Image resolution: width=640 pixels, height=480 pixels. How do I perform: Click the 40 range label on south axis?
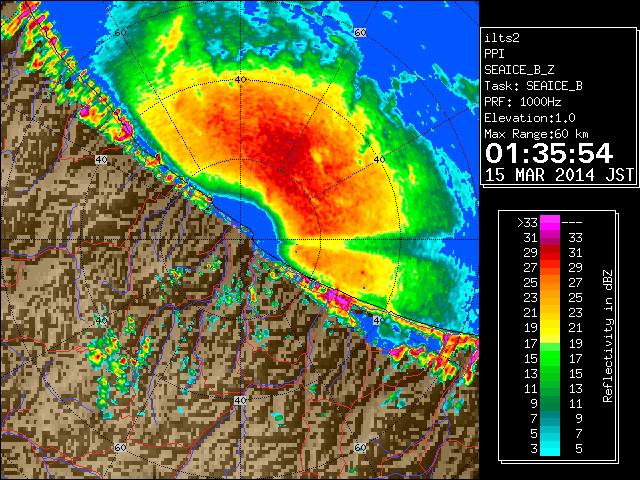pyautogui.click(x=240, y=400)
